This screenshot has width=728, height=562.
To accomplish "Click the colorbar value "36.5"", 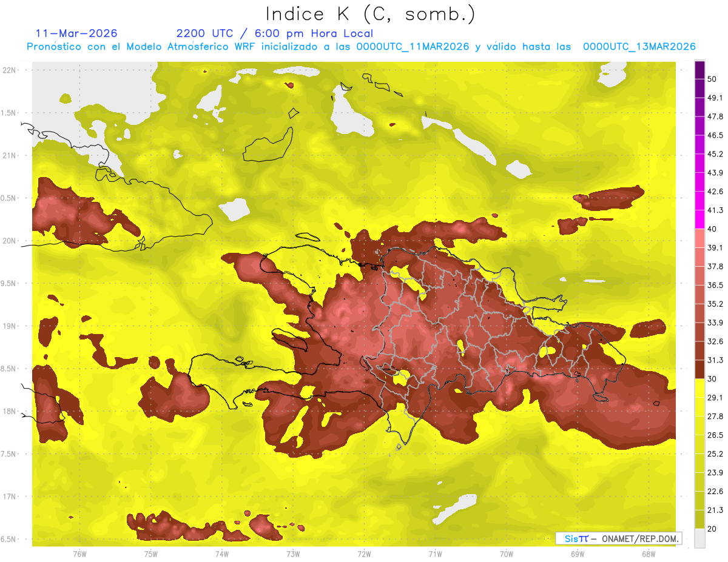I will [715, 285].
